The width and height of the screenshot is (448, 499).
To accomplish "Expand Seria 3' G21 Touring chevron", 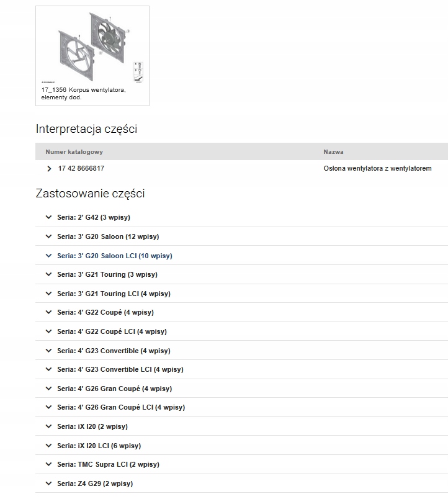I will (49, 274).
